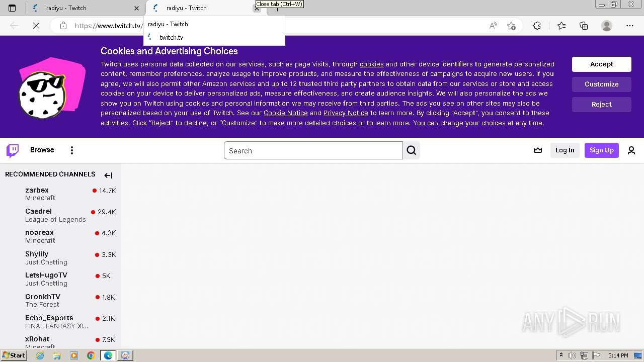Accept the cookie choices

[602, 64]
